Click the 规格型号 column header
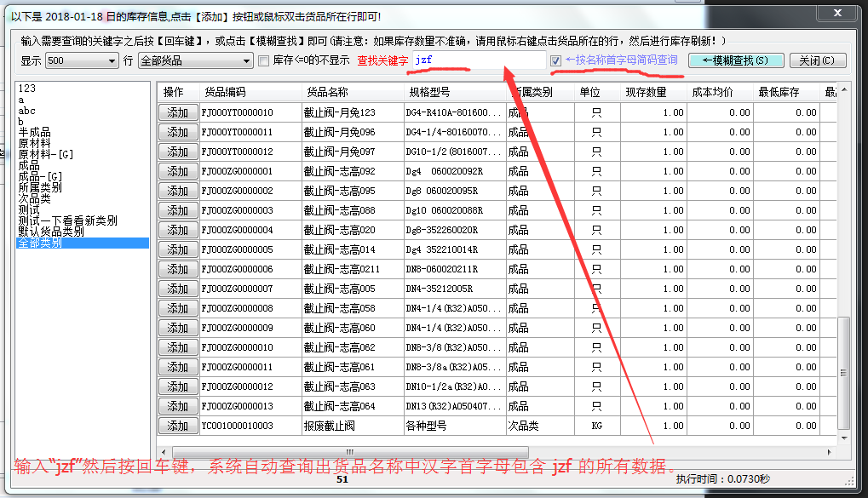The image size is (868, 498). tap(429, 92)
